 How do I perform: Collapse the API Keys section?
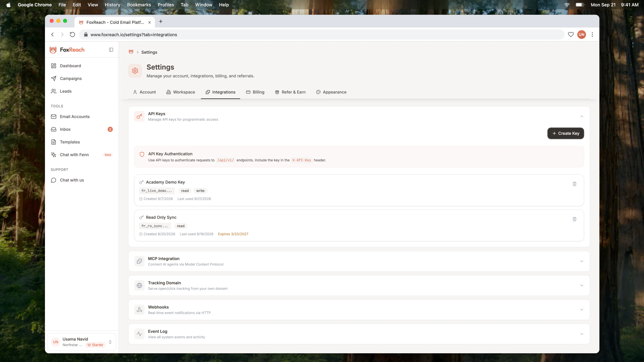pos(581,116)
